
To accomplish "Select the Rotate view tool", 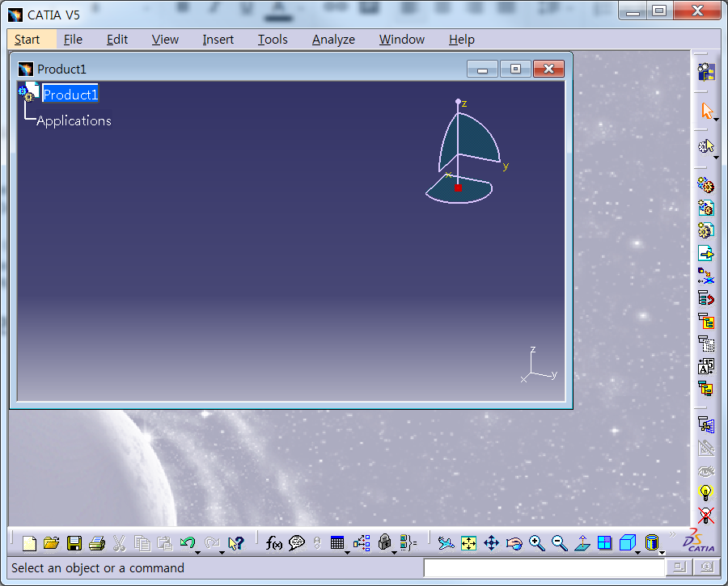I will click(x=514, y=543).
